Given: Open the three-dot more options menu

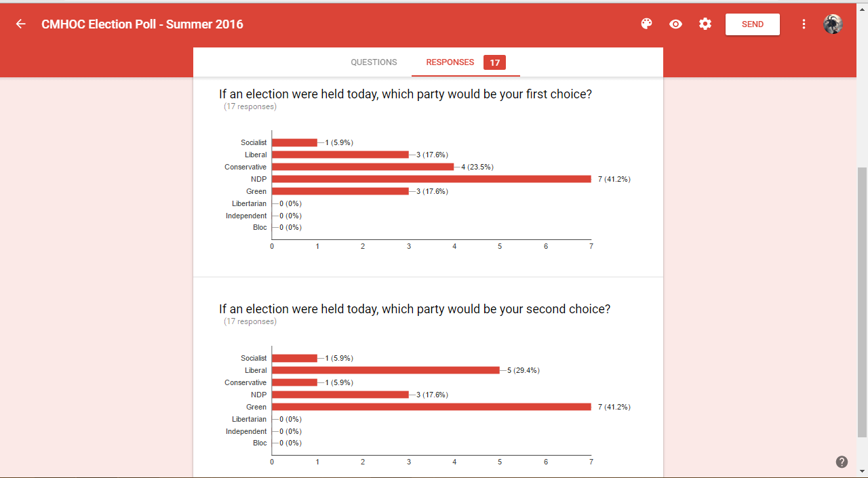Looking at the screenshot, I should pos(804,24).
